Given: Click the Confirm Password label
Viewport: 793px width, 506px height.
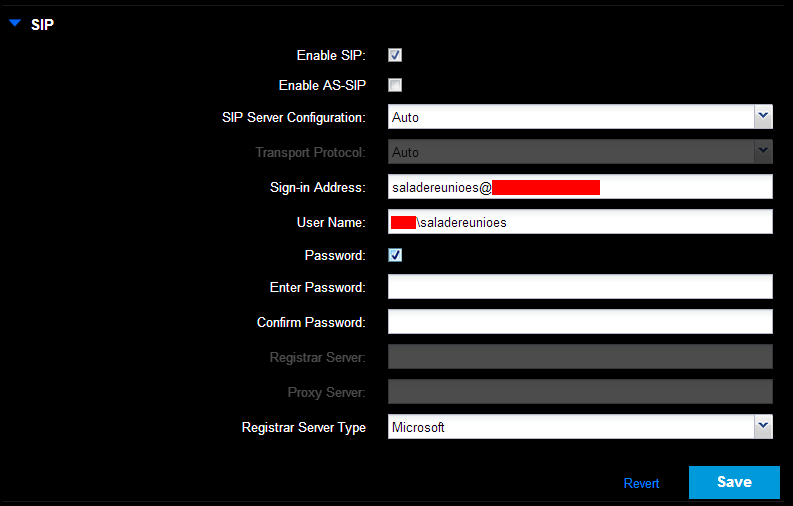Looking at the screenshot, I should [x=311, y=323].
